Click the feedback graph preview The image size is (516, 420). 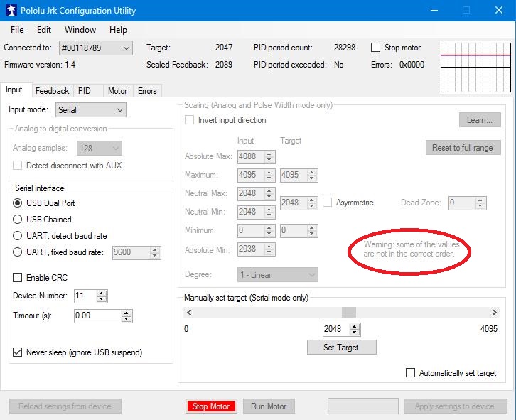coord(475,67)
